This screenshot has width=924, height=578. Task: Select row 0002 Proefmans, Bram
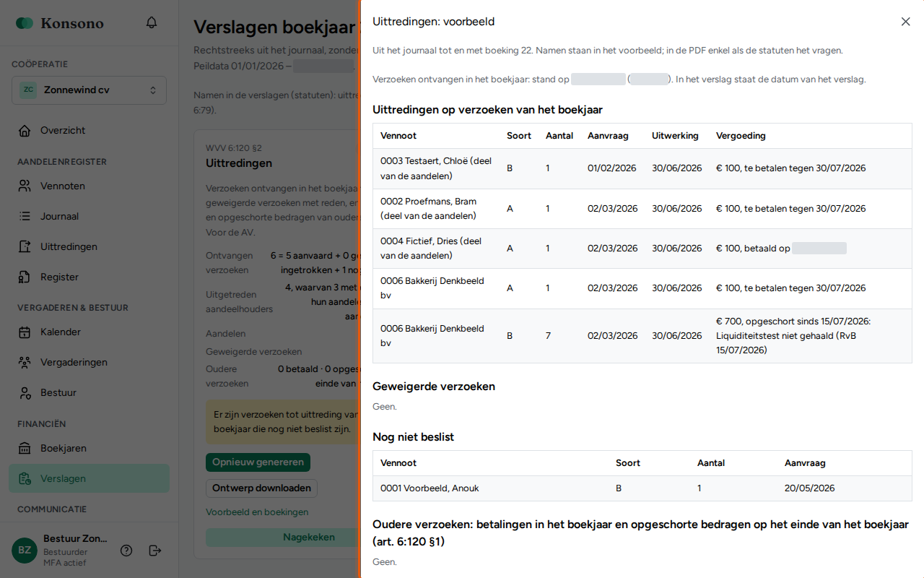point(642,209)
